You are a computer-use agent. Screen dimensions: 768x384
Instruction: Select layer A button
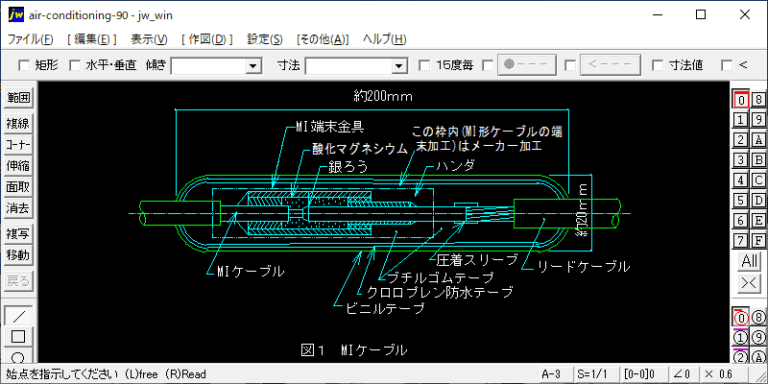[759, 140]
